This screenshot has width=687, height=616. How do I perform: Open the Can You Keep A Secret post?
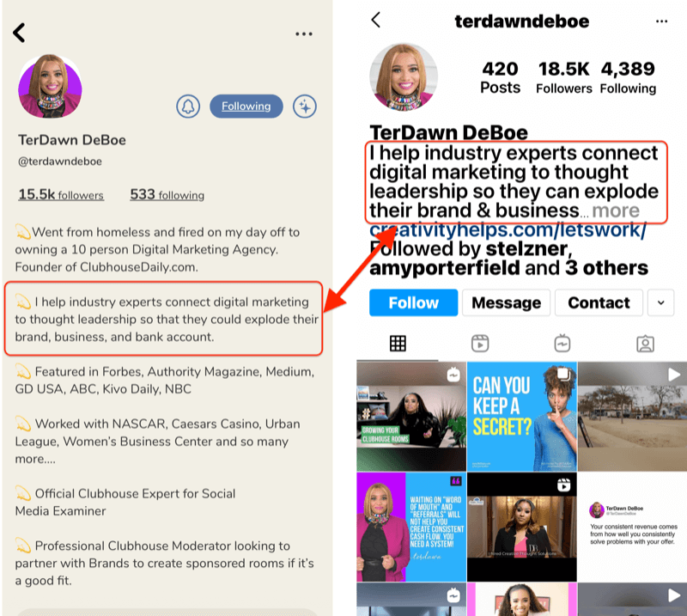(x=522, y=417)
